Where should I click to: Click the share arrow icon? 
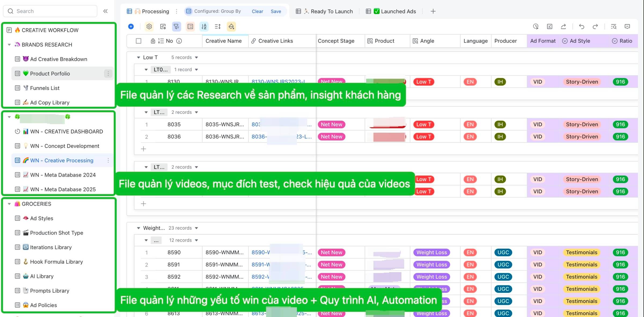click(x=563, y=26)
